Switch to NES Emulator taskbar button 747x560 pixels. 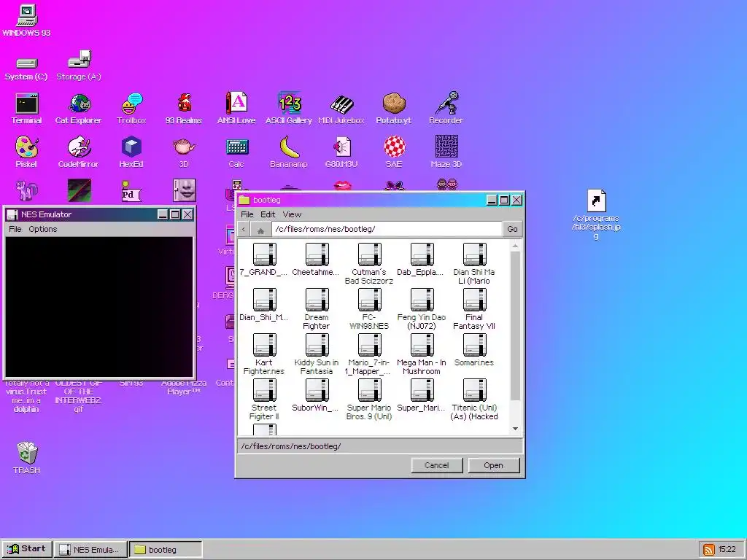pos(90,550)
